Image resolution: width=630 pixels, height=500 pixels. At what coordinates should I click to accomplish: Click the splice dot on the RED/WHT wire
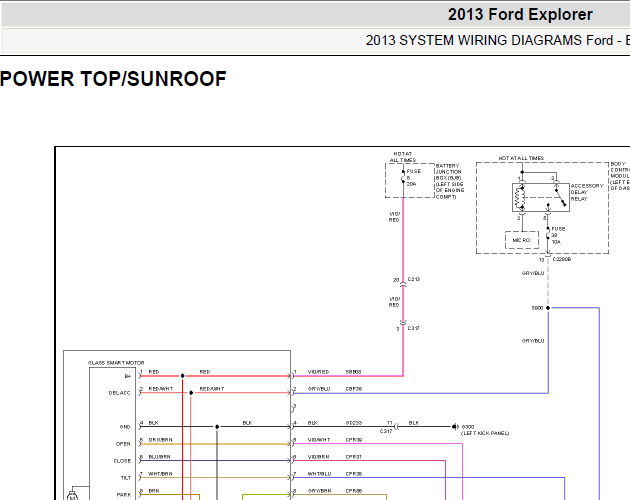tap(191, 393)
